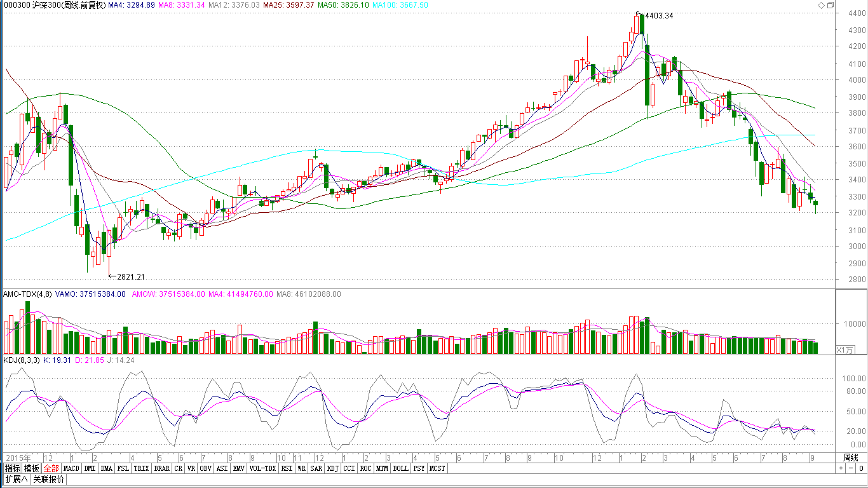Choose the SAR indicator
This screenshot has width=868, height=488.
(316, 468)
